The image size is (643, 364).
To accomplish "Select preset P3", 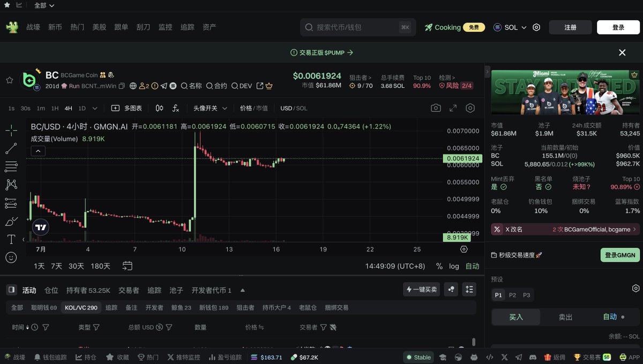I will click(x=526, y=295).
